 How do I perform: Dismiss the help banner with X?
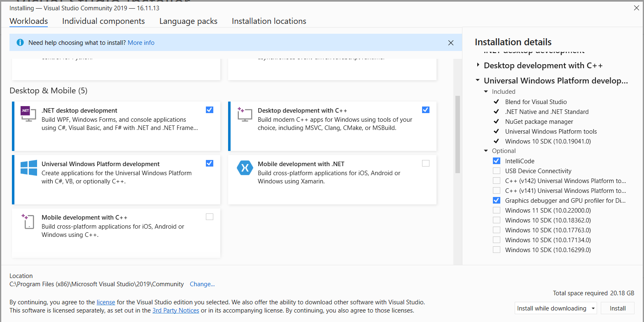coord(451,43)
